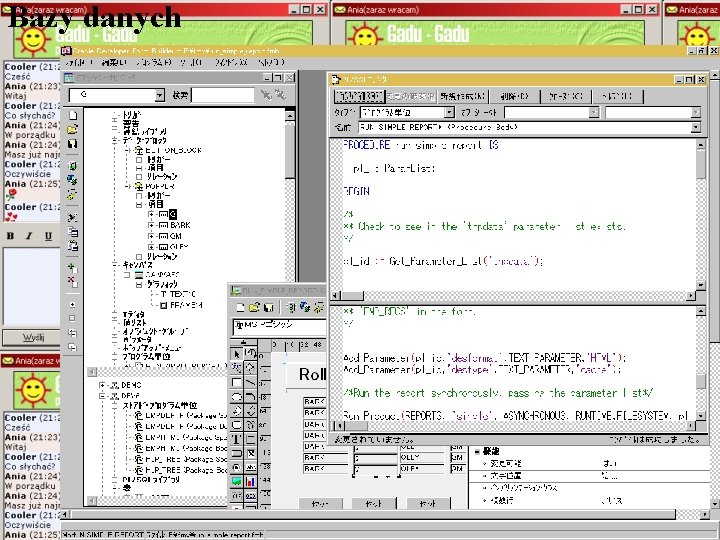Click green plus Create icon in Object Navigator
The height and width of the screenshot is (540, 720).
coord(72,268)
